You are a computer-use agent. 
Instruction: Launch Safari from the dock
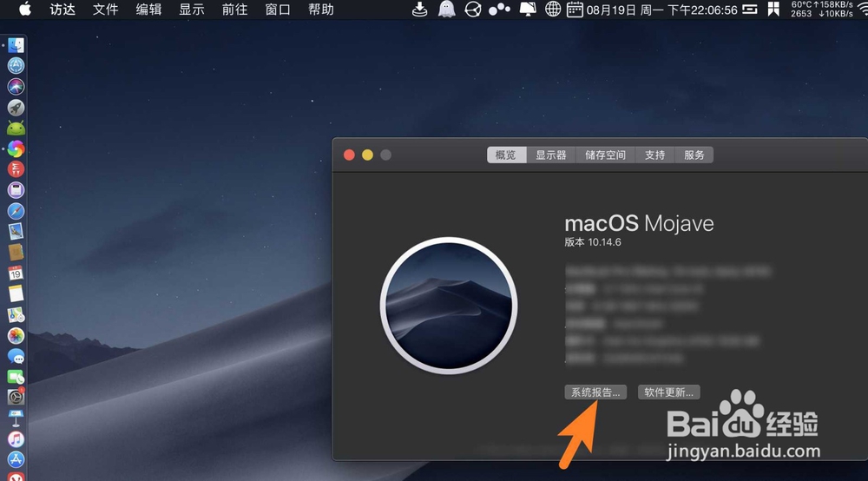click(16, 211)
